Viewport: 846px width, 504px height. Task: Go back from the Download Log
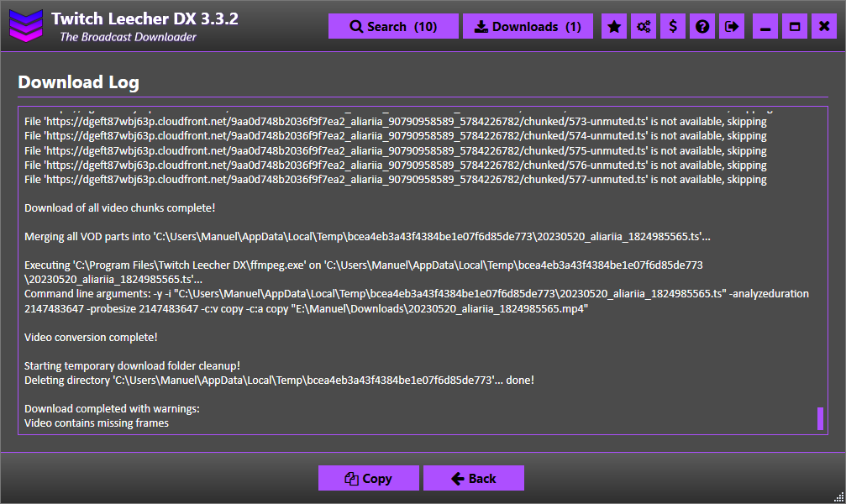[473, 478]
